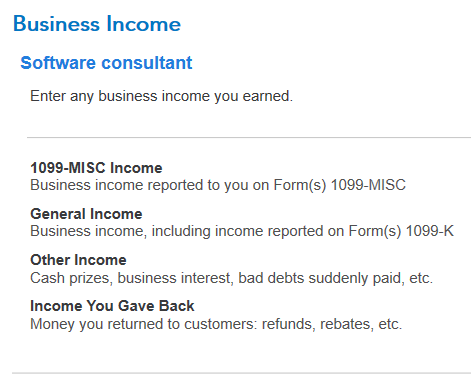
Task: Click the phrase 'business interest'
Action: (174, 278)
